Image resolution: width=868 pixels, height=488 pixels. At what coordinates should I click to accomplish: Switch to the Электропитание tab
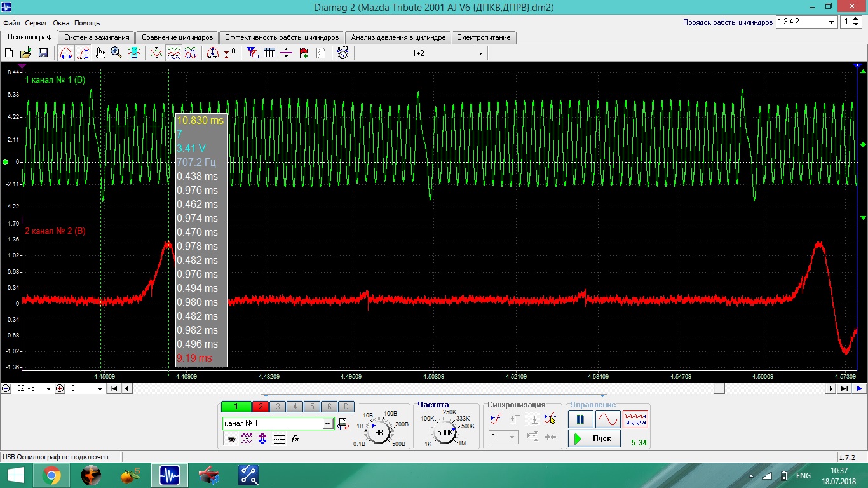[x=484, y=37]
